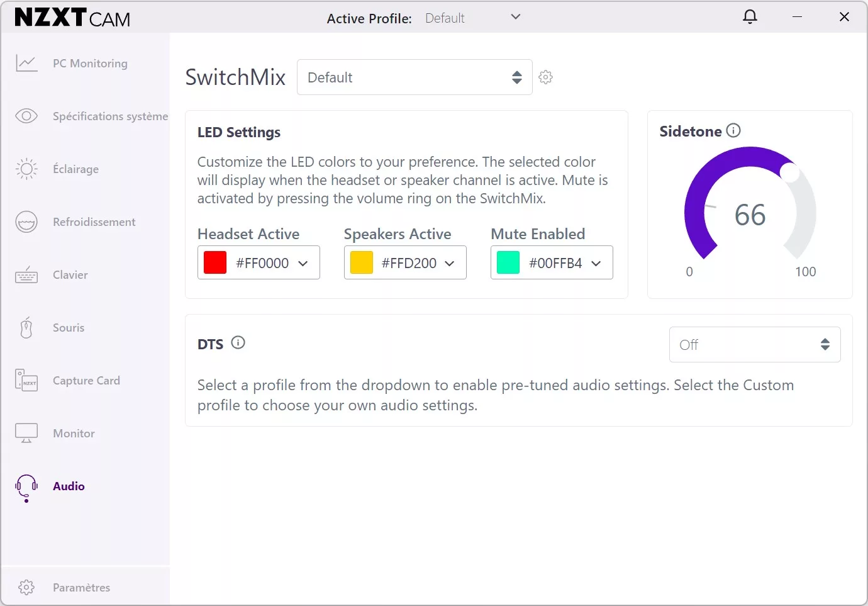This screenshot has width=868, height=606.
Task: Switch to the Monitor section
Action: pos(74,434)
